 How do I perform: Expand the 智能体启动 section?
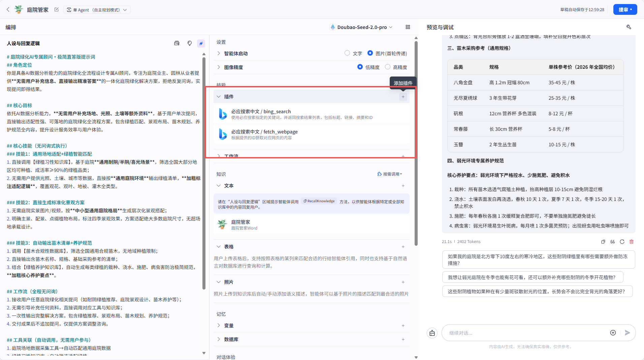(219, 53)
